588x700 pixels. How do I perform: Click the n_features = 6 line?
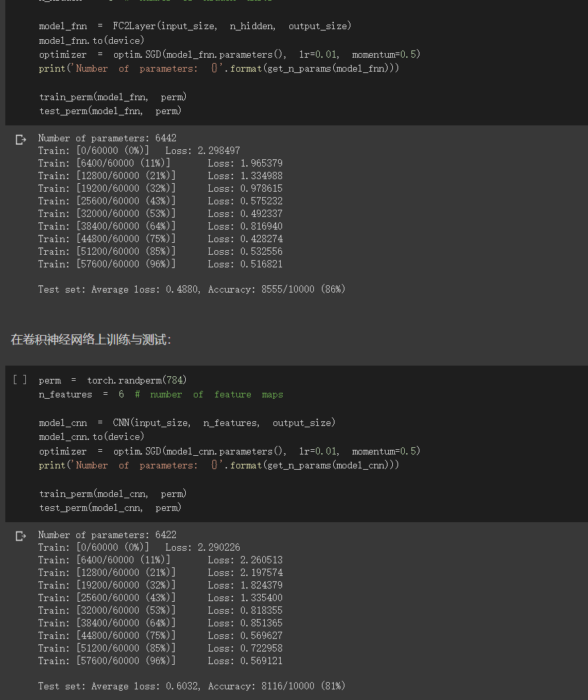161,394
